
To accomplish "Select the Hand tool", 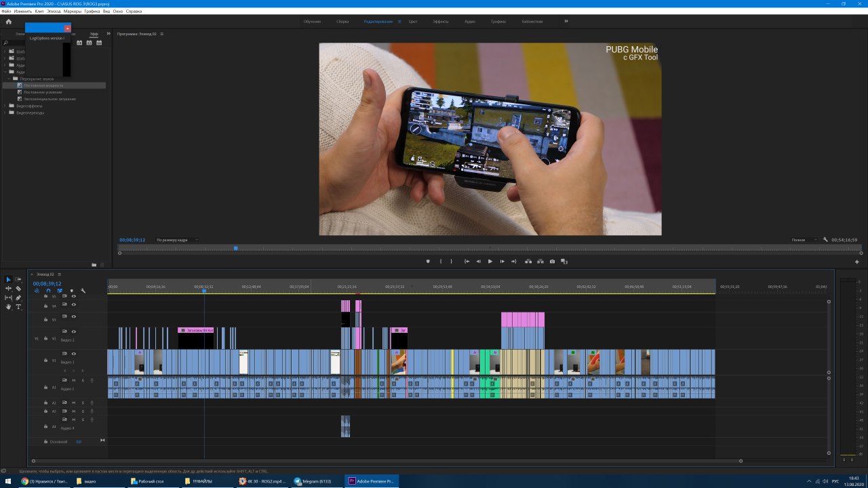I will pos(8,307).
